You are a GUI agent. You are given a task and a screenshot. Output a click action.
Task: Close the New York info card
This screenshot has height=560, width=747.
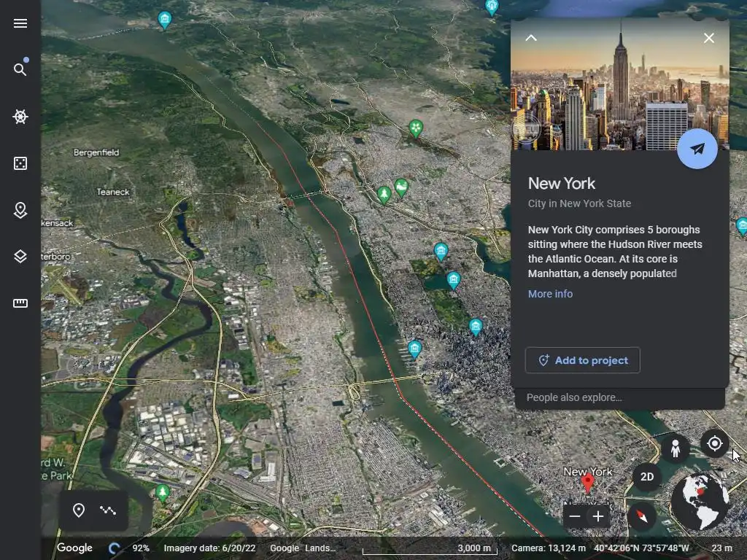[709, 38]
